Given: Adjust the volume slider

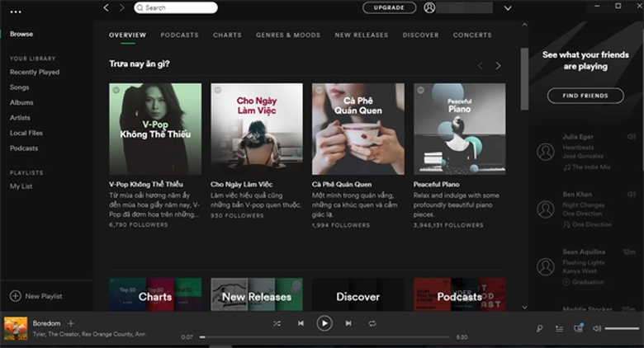Looking at the screenshot, I should tap(622, 329).
